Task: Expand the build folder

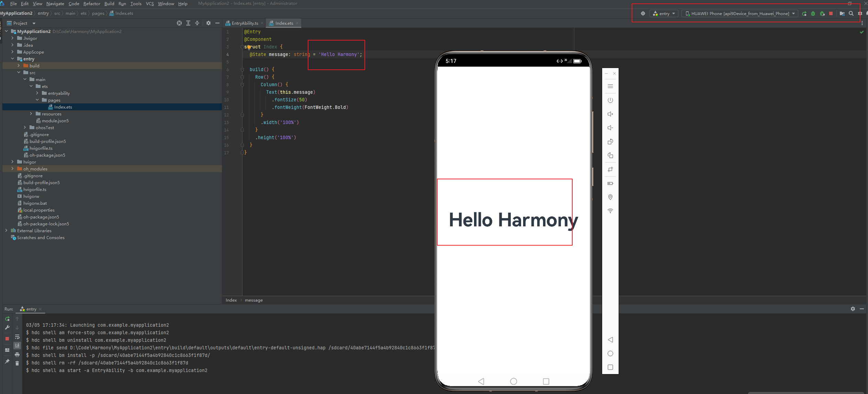Action: click(19, 66)
